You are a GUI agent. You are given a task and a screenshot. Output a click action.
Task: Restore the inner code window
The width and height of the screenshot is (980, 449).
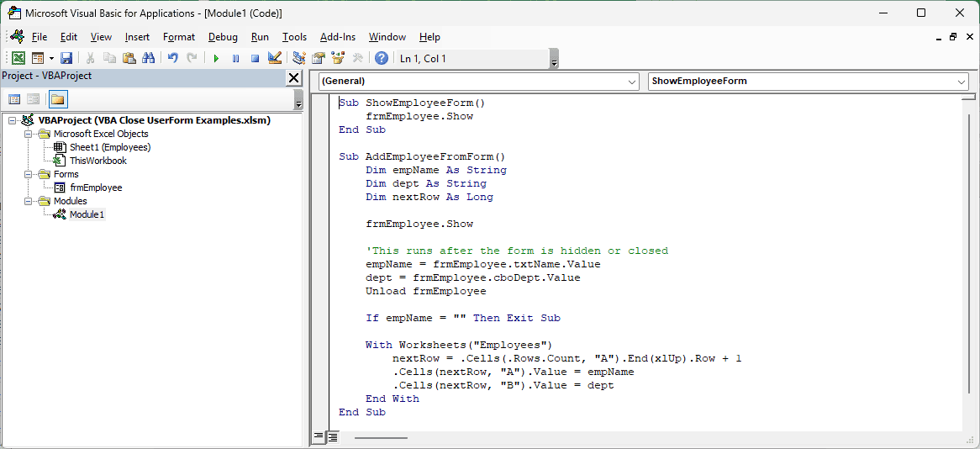click(952, 37)
